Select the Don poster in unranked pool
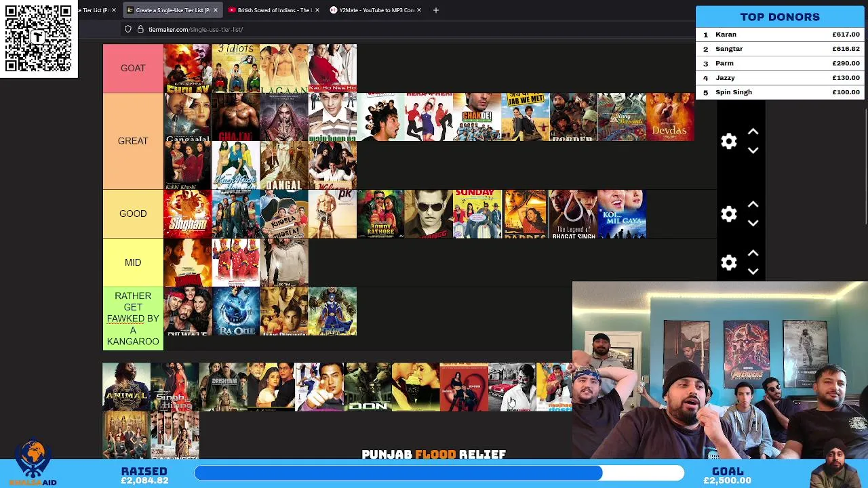This screenshot has height=488, width=868. coord(367,386)
